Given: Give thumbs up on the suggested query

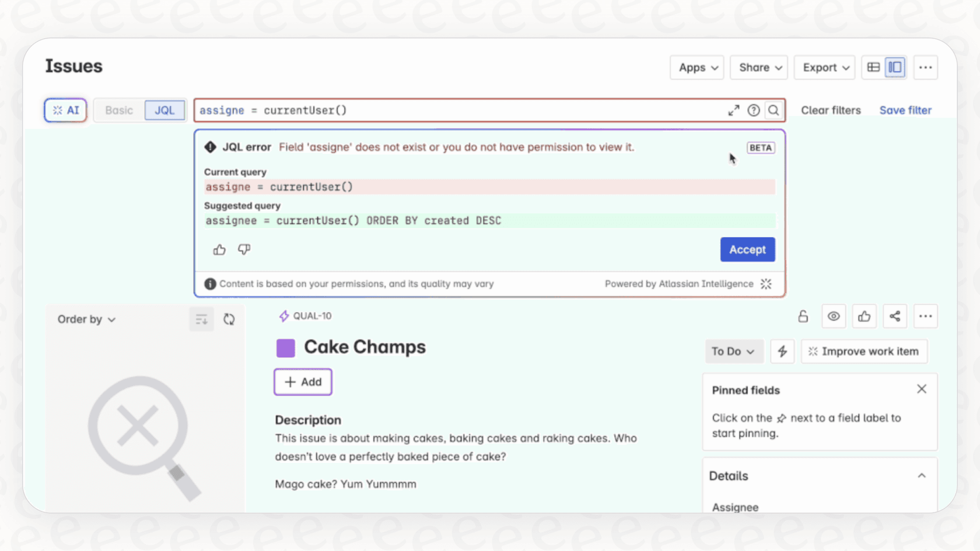Looking at the screenshot, I should 219,249.
